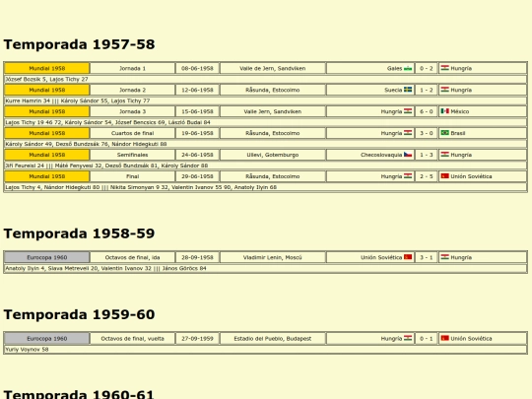Click the 6 - 0 score cell
This screenshot has width=532, height=399.
pyautogui.click(x=427, y=111)
